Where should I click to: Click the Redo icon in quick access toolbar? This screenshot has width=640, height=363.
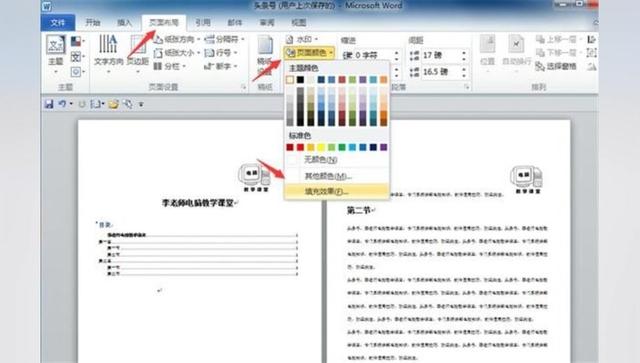coord(82,104)
